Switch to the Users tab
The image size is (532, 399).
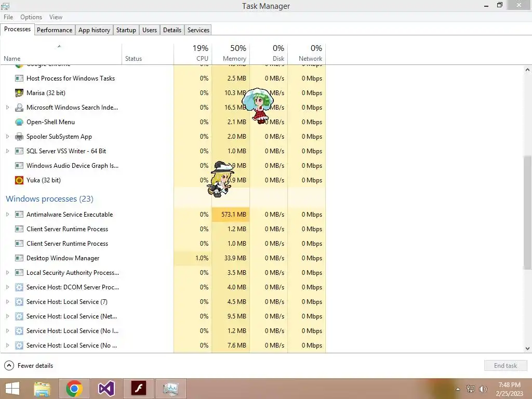pos(150,30)
